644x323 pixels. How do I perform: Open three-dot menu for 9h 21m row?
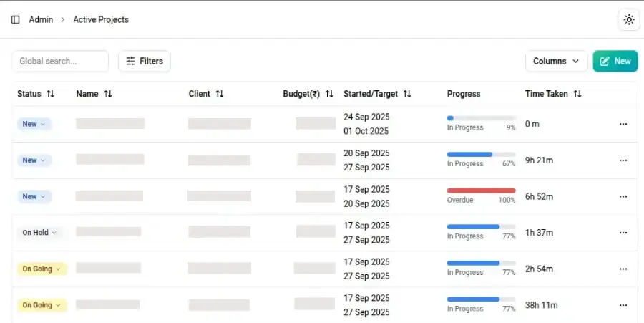coord(623,160)
